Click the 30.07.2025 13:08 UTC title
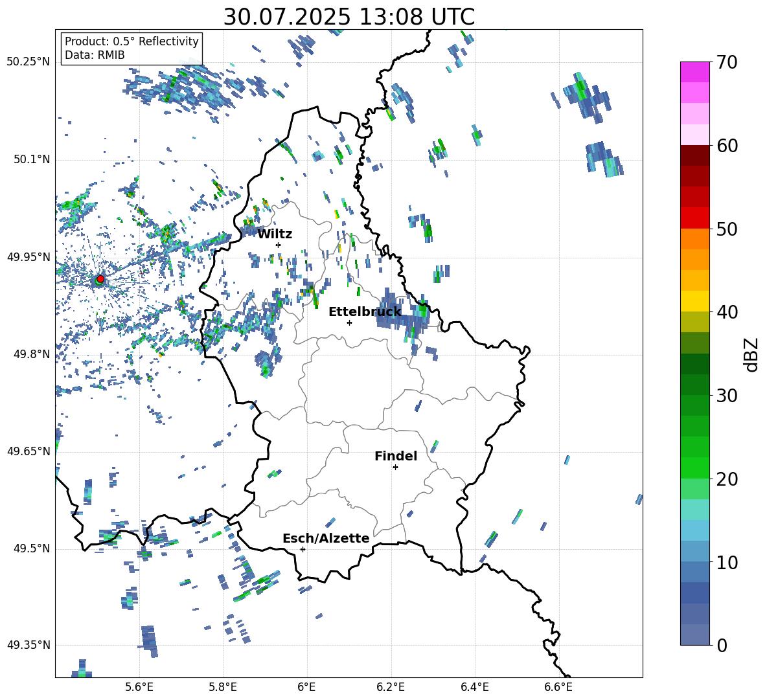The width and height of the screenshot is (767, 700). click(x=349, y=17)
